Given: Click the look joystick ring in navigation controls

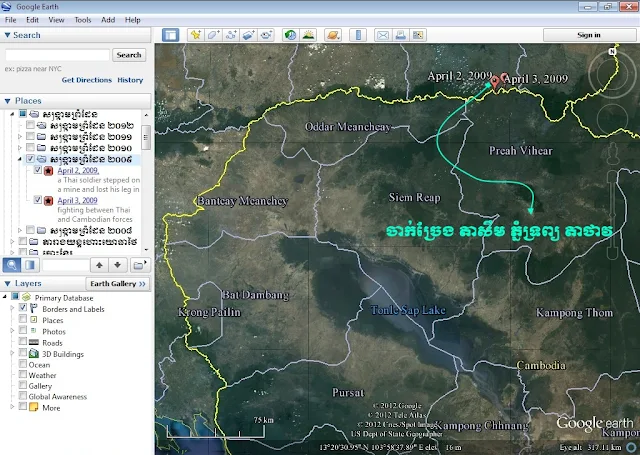Looking at the screenshot, I should 611,75.
